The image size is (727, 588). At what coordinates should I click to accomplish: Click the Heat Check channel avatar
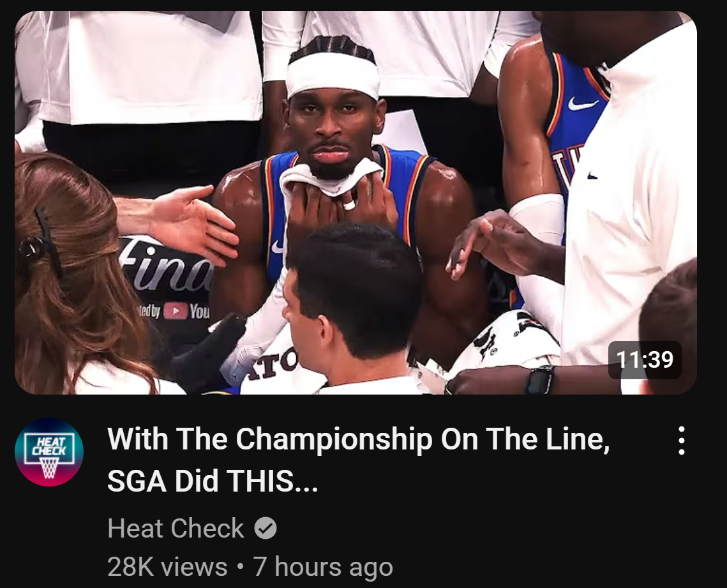click(x=49, y=452)
